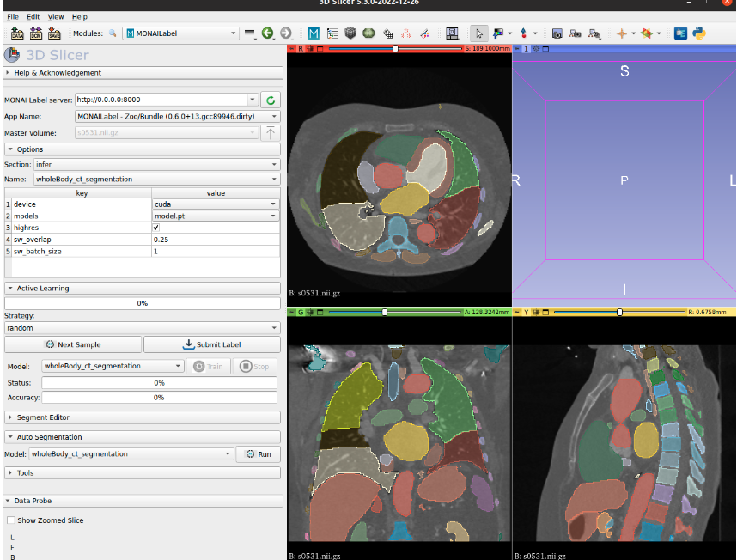Open the Markups module red dots icon
Viewport: 737px width, 560px height.
coord(406,33)
